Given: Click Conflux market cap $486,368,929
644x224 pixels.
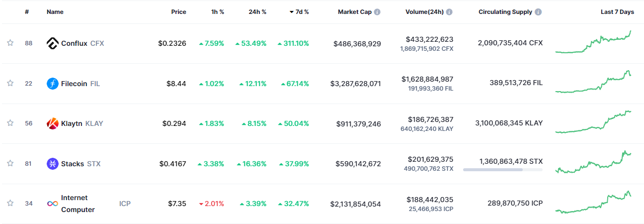Looking at the screenshot, I should point(357,44).
